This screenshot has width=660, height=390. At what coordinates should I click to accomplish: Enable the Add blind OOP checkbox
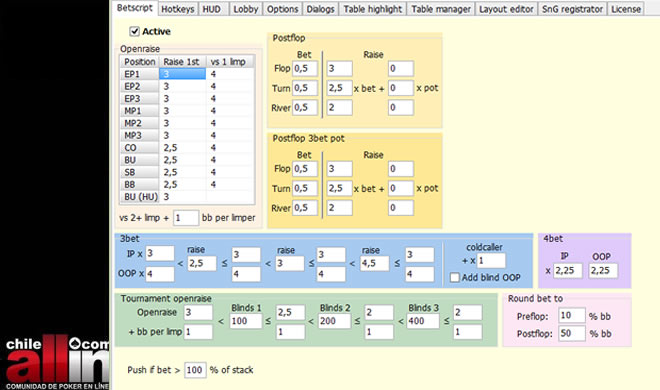(x=455, y=278)
